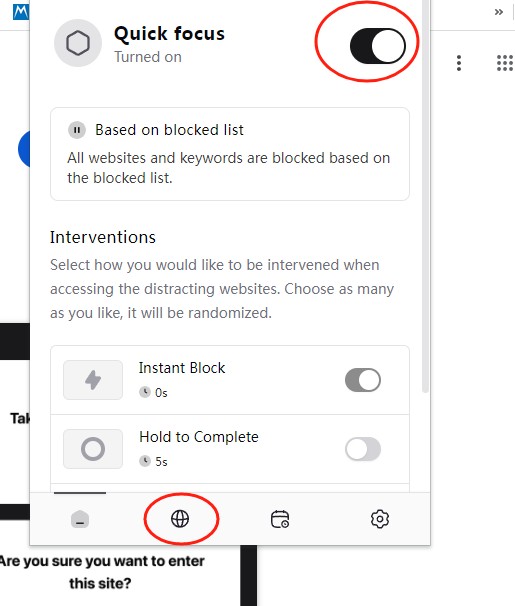Click the pause icon beside Based on blocked list
The width and height of the screenshot is (515, 606).
[77, 130]
